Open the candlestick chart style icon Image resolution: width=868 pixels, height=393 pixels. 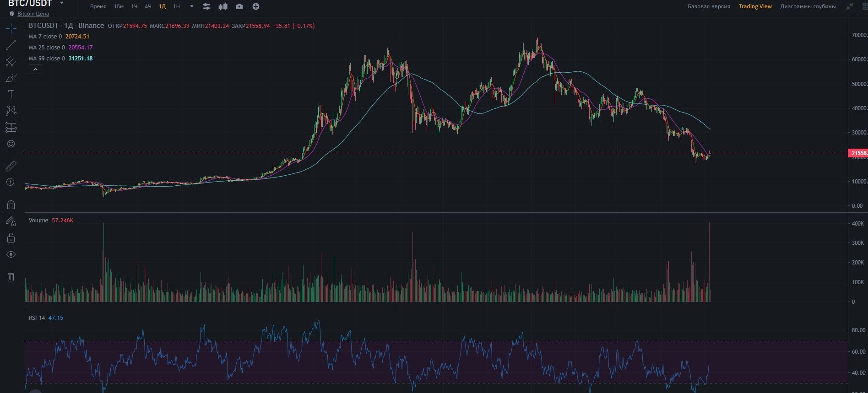click(x=223, y=6)
